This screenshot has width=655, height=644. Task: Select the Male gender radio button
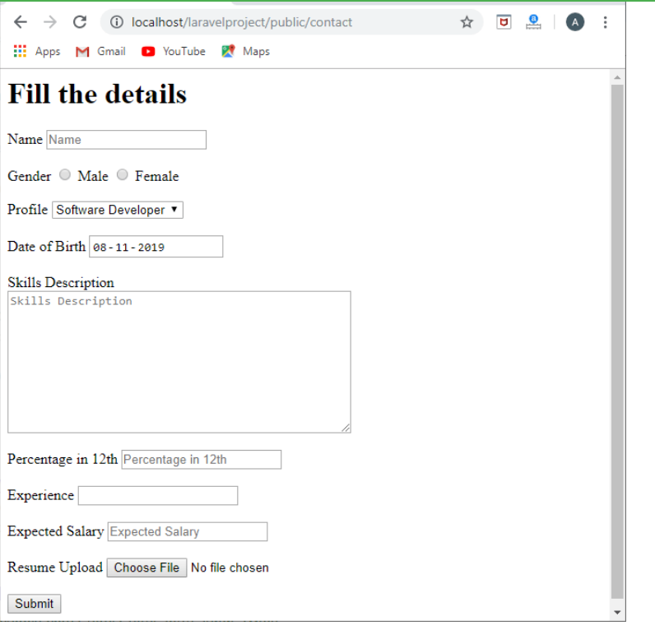click(65, 175)
